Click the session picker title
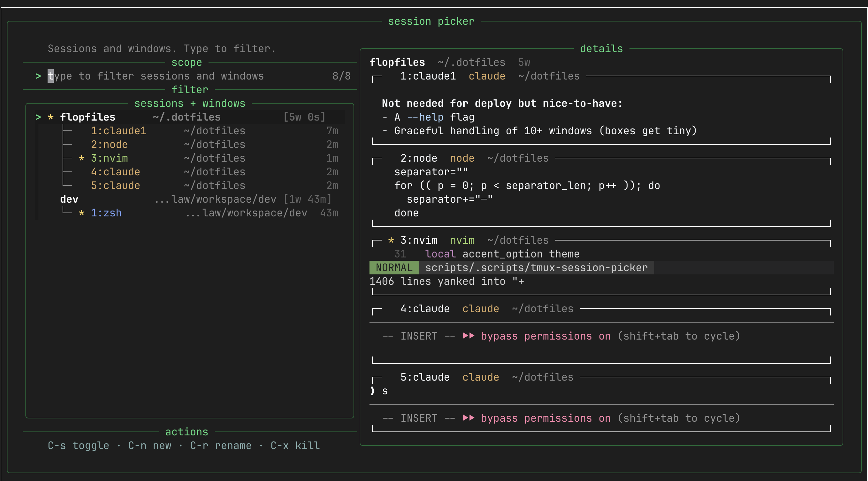 click(x=431, y=21)
